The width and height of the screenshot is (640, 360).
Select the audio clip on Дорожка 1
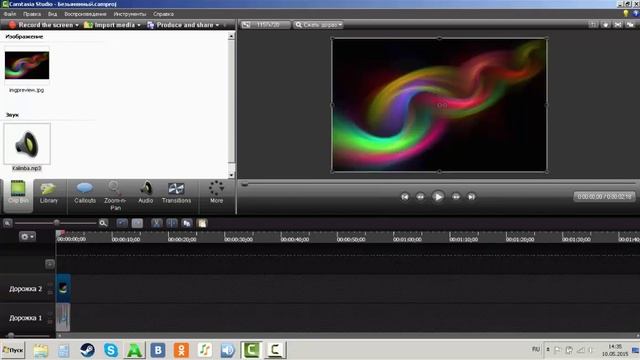coord(63,317)
